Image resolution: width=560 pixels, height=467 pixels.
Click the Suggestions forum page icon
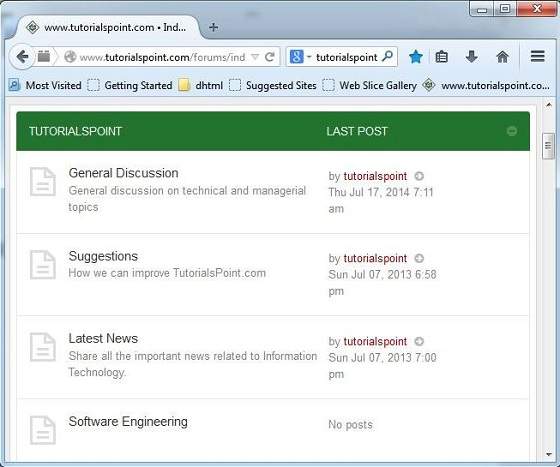(43, 265)
